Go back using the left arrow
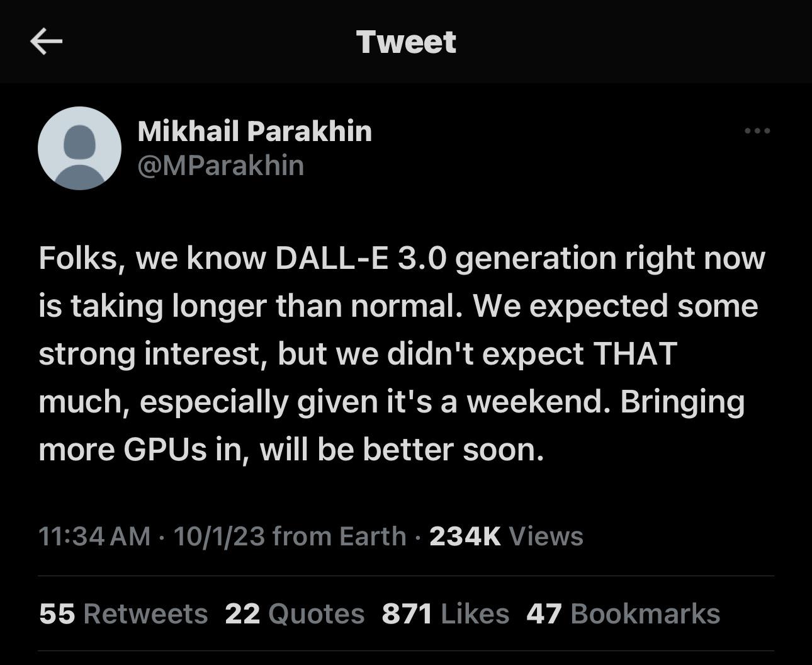The height and width of the screenshot is (665, 812). 46,42
